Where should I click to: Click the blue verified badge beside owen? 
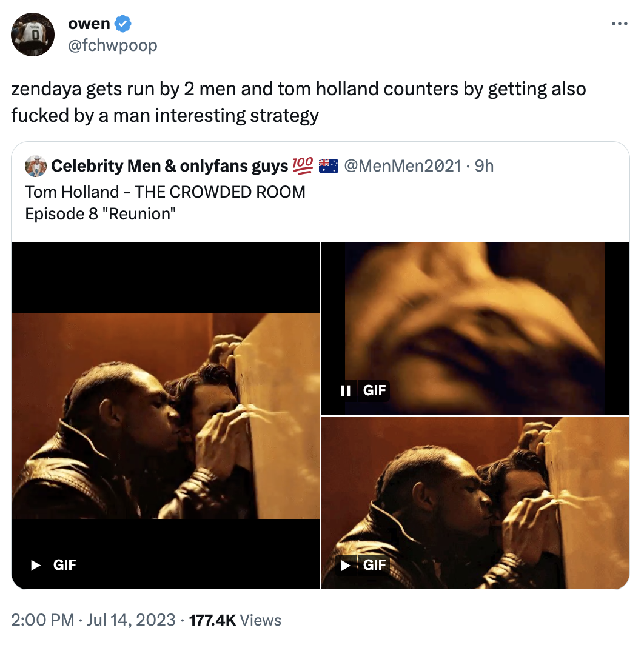point(123,24)
